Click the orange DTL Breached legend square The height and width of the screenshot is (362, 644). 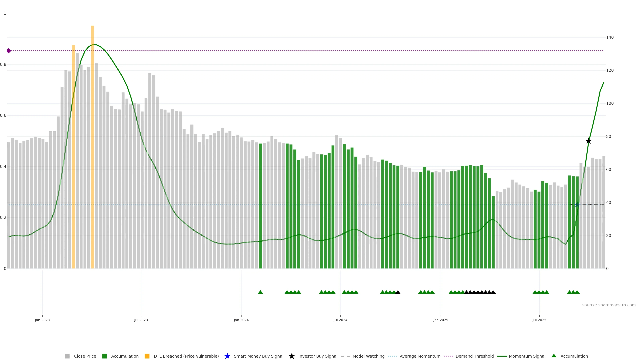pos(147,356)
